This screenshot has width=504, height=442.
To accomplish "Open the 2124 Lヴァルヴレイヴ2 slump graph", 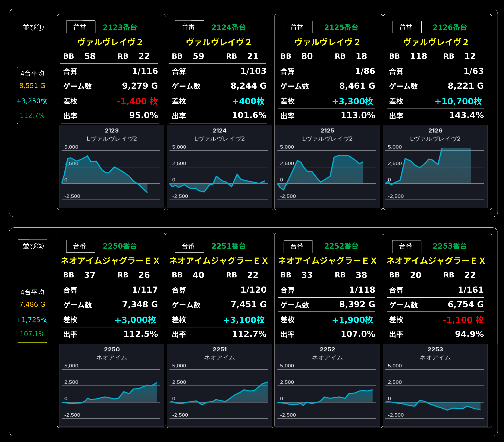I will point(219,167).
